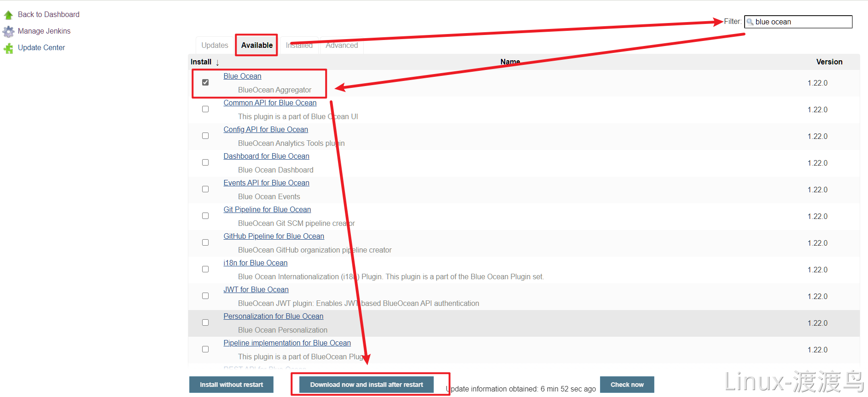868x397 pixels.
Task: Click the Install column sort arrow
Action: coord(217,63)
